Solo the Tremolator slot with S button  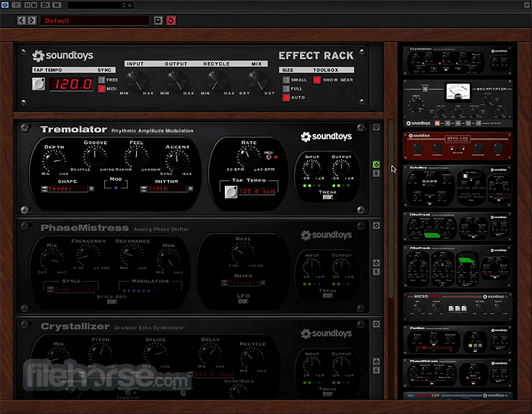tap(376, 173)
